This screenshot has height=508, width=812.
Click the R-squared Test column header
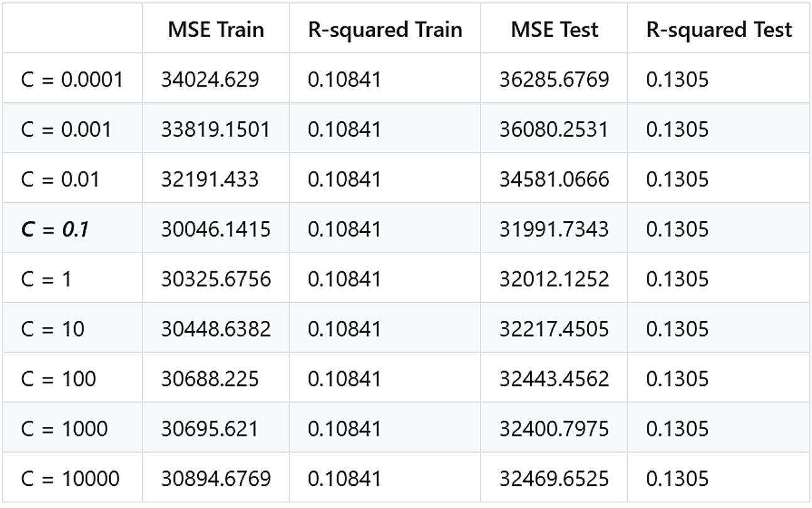click(x=718, y=30)
